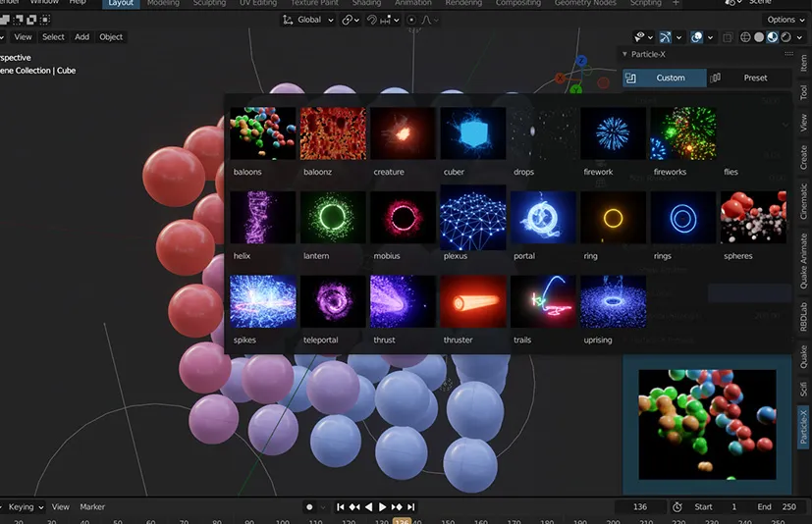Switch to rendered viewport shading
The height and width of the screenshot is (524, 812).
pos(785,36)
